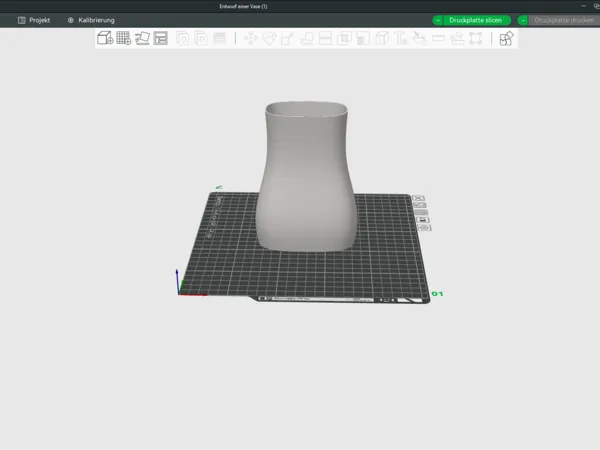Click the window title Entwurf einer Vase
This screenshot has height=450, width=600.
[243, 6]
